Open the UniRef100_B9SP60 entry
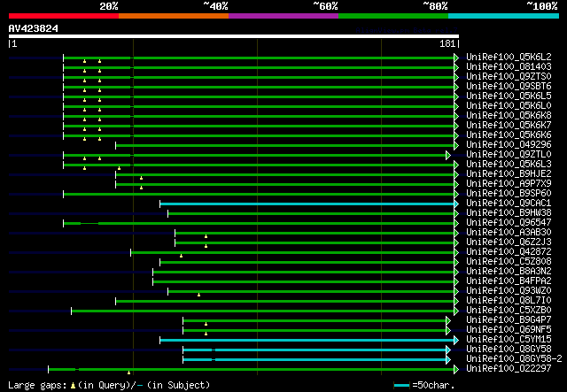The width and height of the screenshot is (567, 392). (509, 194)
